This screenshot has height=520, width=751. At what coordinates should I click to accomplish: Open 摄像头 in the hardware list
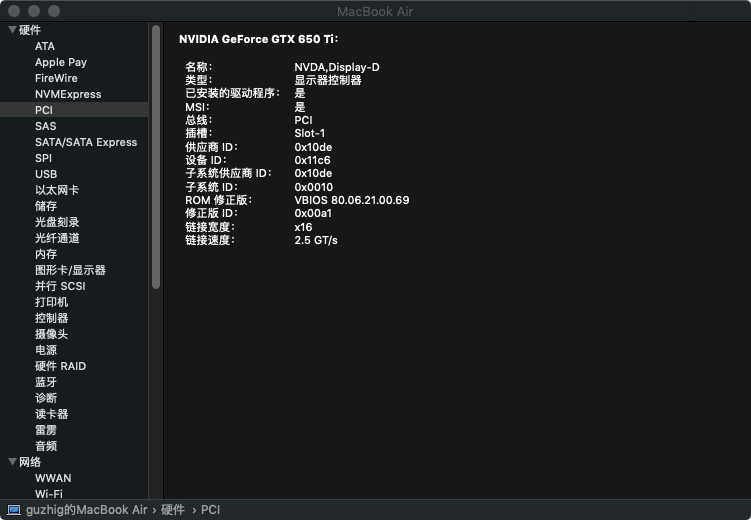coord(52,334)
